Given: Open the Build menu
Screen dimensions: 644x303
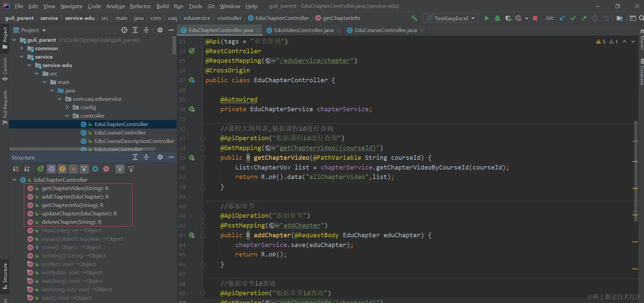Looking at the screenshot, I should (x=162, y=6).
